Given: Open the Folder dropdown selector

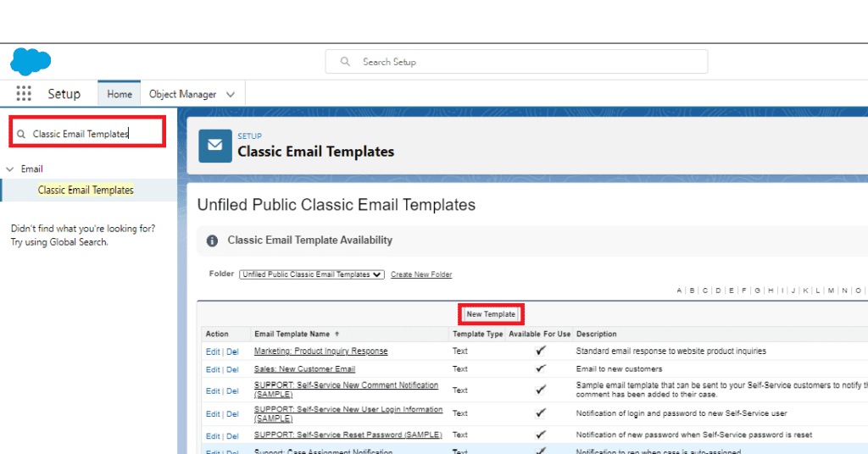Looking at the screenshot, I should point(312,274).
